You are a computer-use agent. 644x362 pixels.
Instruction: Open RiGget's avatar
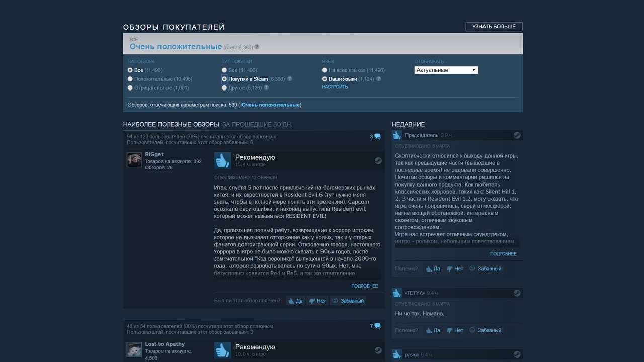pos(134,160)
